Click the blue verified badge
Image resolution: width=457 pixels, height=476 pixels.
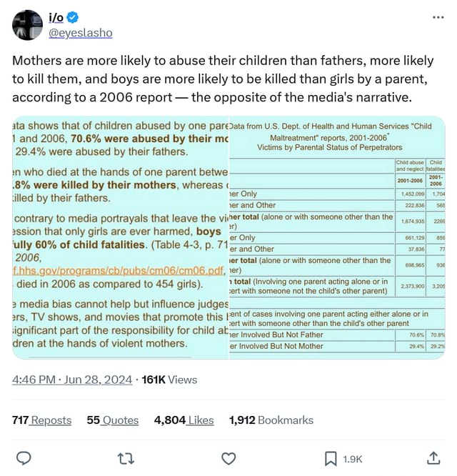click(x=74, y=17)
